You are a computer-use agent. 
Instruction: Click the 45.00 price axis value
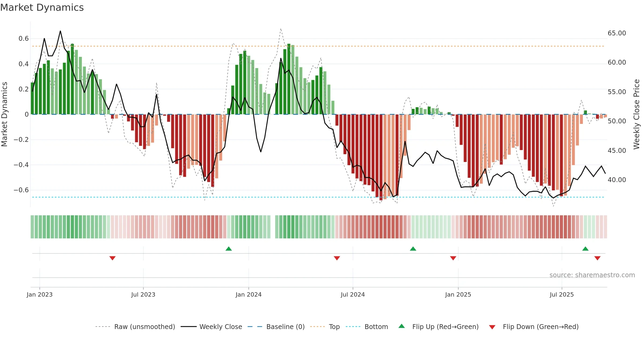click(617, 151)
